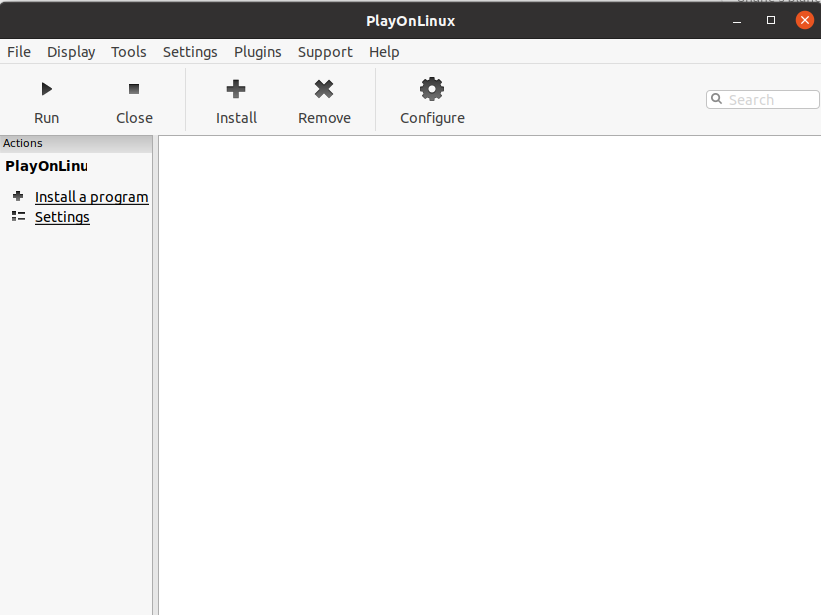Image resolution: width=821 pixels, height=615 pixels.
Task: Click the Run play icon
Action: pos(47,89)
